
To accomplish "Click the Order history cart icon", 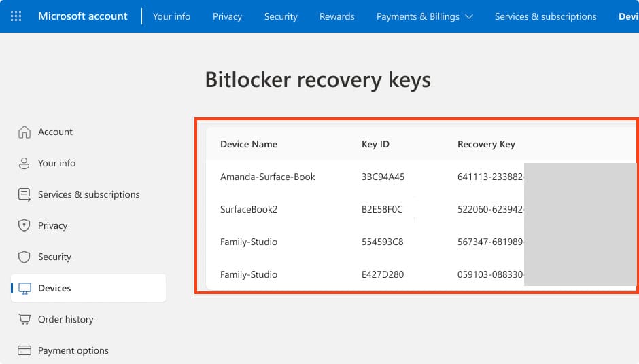I will 24,319.
